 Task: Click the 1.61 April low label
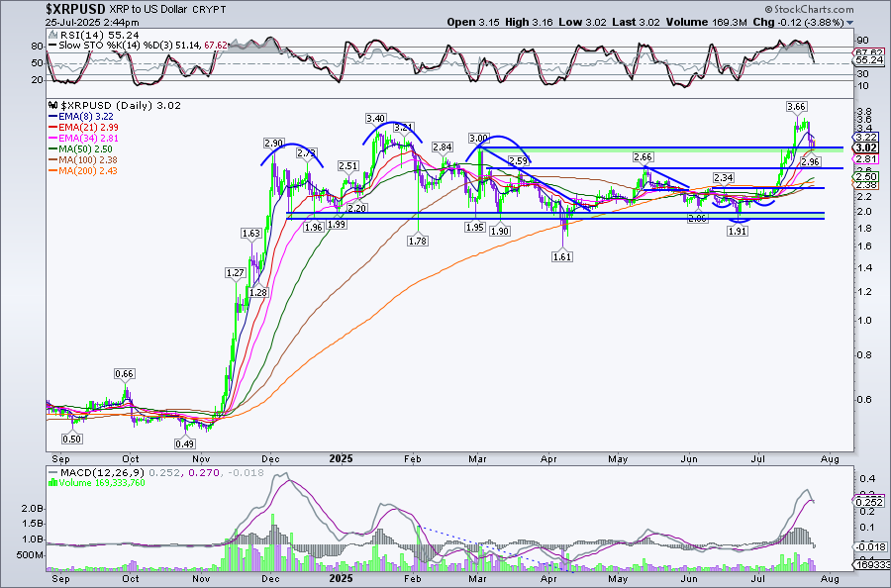tap(562, 256)
